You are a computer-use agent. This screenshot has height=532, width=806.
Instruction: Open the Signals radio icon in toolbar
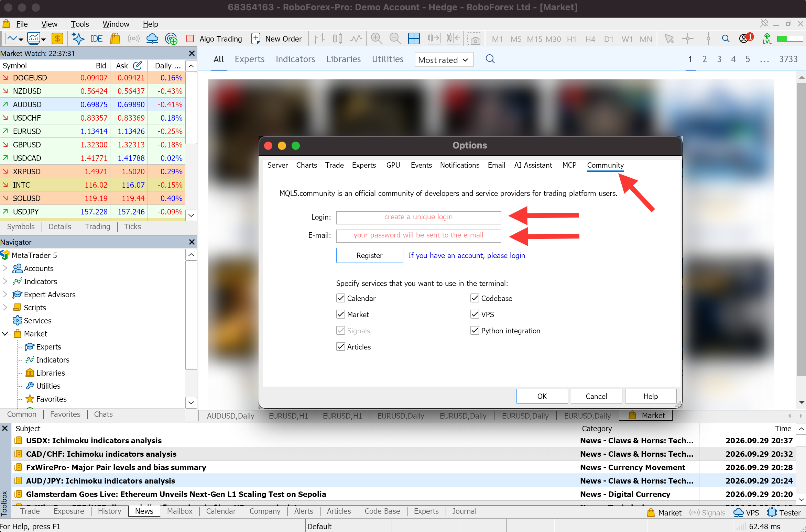pyautogui.click(x=133, y=39)
